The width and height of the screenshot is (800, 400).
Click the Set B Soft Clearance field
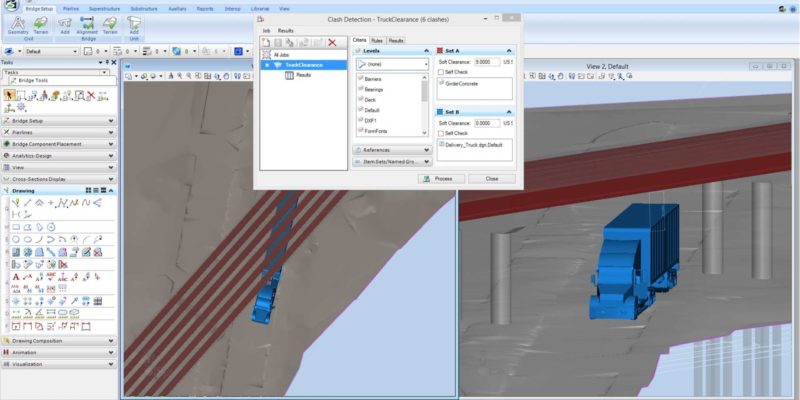click(487, 123)
